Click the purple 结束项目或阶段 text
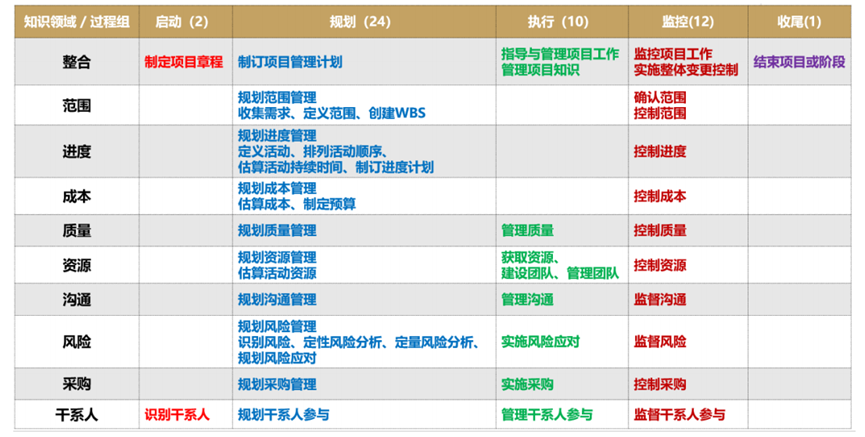 click(x=799, y=62)
